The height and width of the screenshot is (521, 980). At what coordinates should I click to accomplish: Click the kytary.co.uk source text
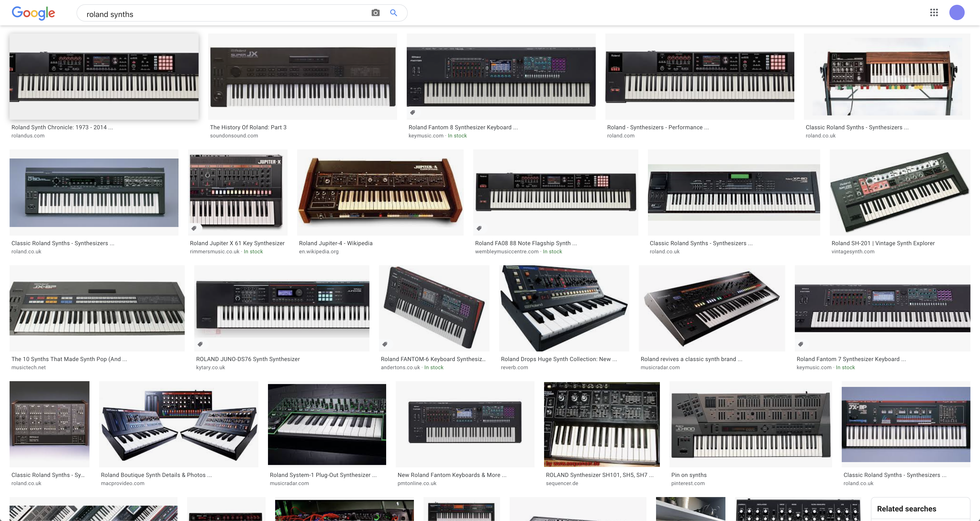pyautogui.click(x=210, y=367)
